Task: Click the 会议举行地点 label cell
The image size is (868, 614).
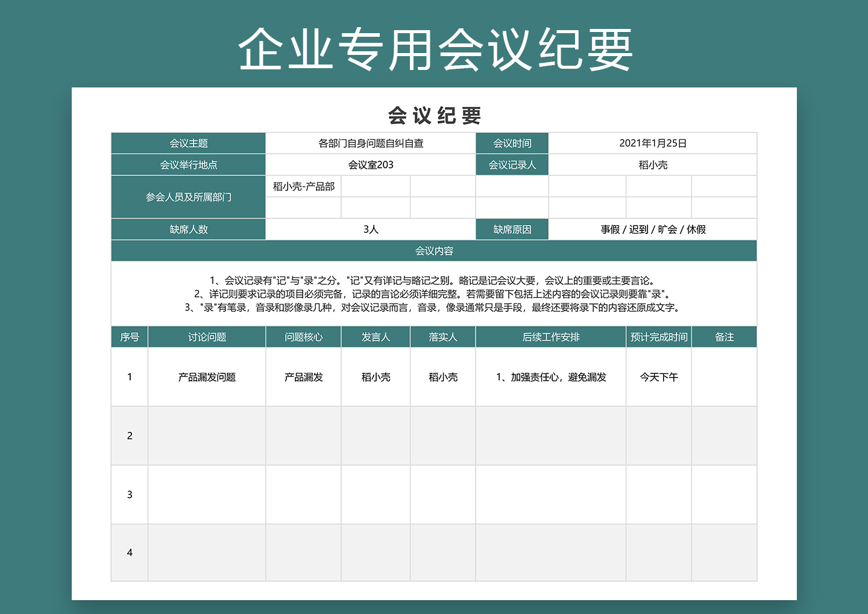Action: click(187, 164)
